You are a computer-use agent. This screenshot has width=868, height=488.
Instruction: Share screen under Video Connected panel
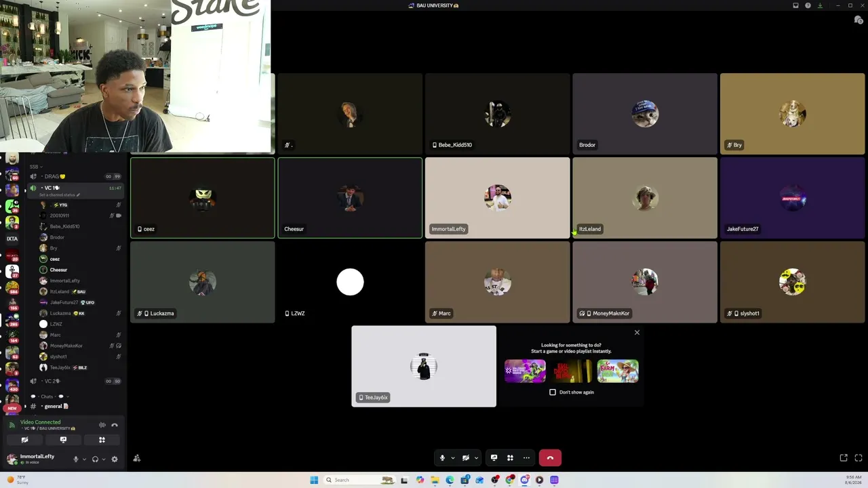pyautogui.click(x=63, y=440)
